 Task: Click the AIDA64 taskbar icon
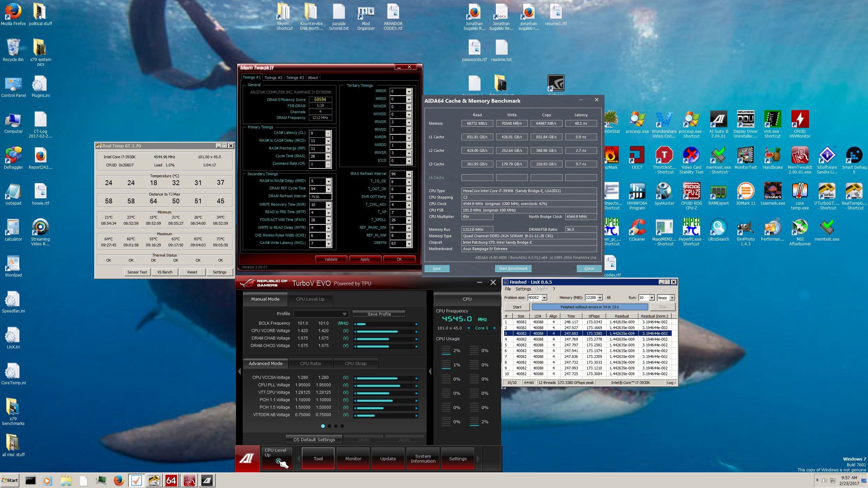(x=171, y=480)
